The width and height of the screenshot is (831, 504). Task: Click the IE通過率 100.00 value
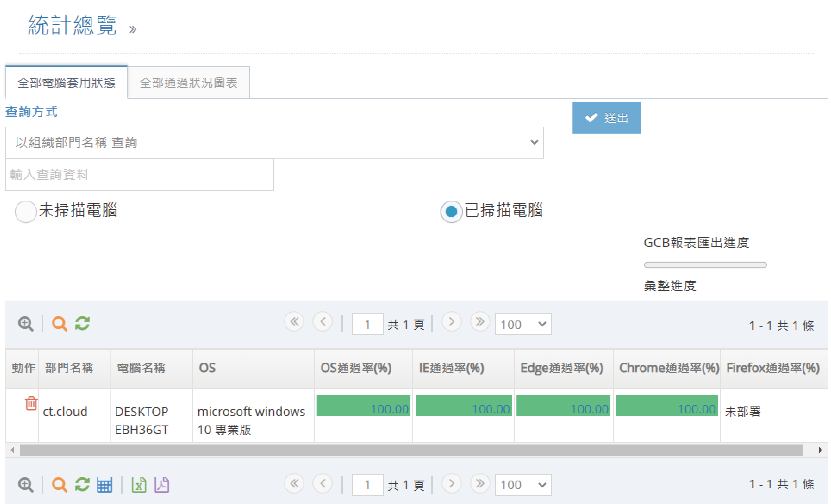491,409
